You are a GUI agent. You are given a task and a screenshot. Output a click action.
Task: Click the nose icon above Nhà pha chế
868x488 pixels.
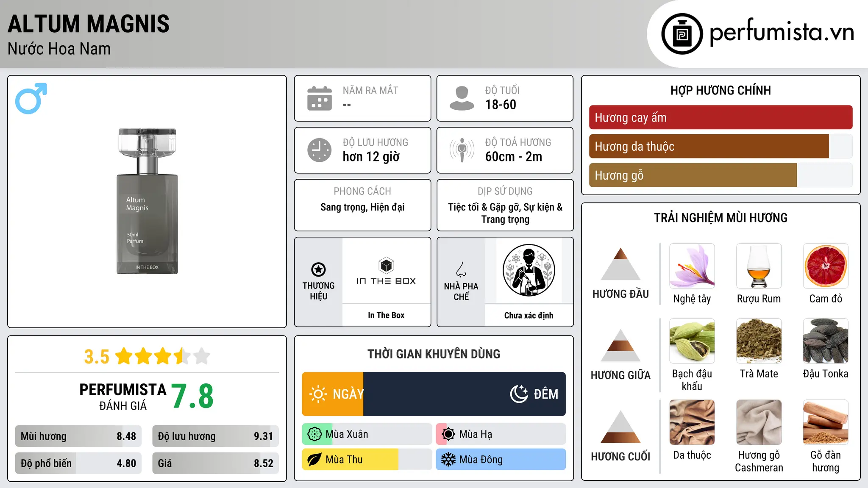point(461,269)
